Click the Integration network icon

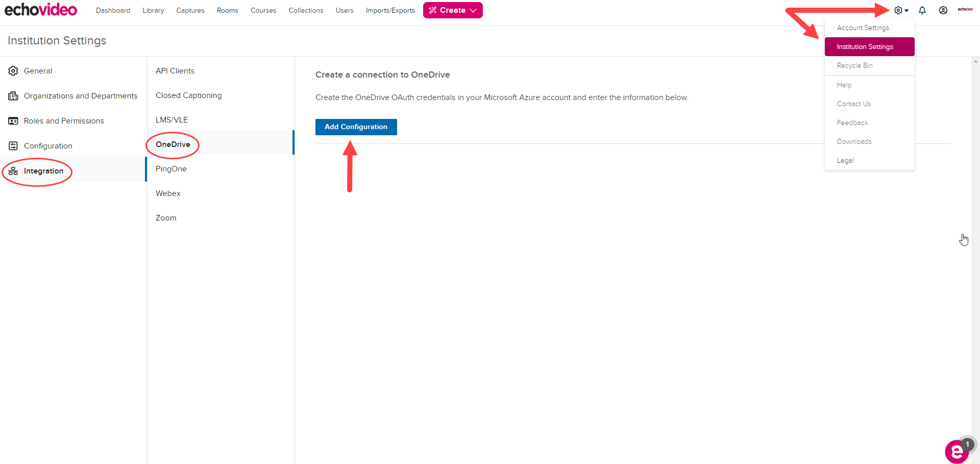(x=13, y=171)
